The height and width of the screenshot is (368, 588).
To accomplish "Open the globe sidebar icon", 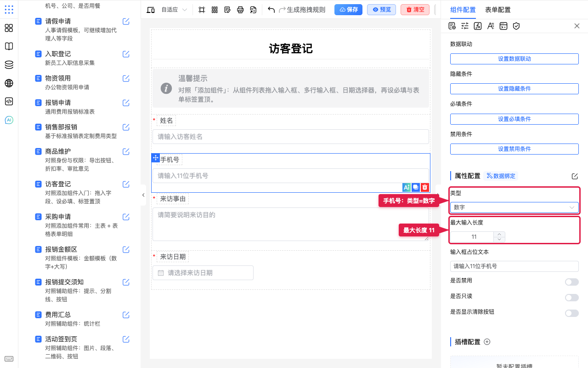I will pos(9,83).
